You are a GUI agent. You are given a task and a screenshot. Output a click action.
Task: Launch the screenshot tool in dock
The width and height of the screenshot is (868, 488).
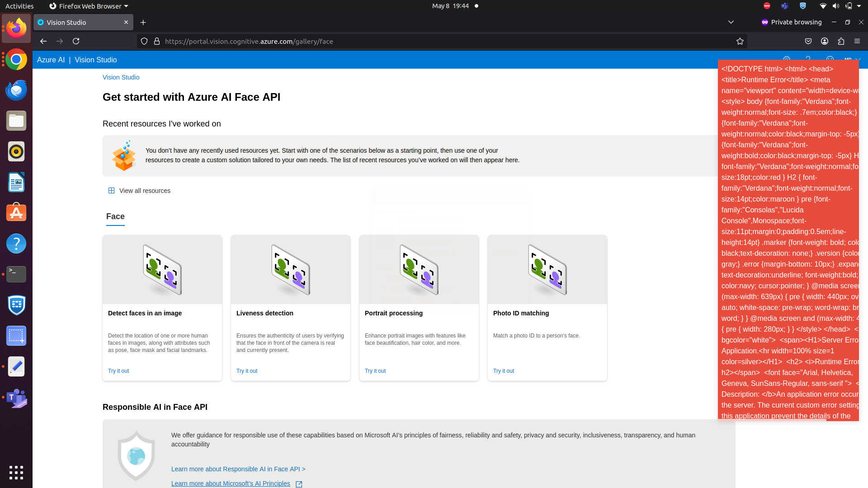click(16, 336)
